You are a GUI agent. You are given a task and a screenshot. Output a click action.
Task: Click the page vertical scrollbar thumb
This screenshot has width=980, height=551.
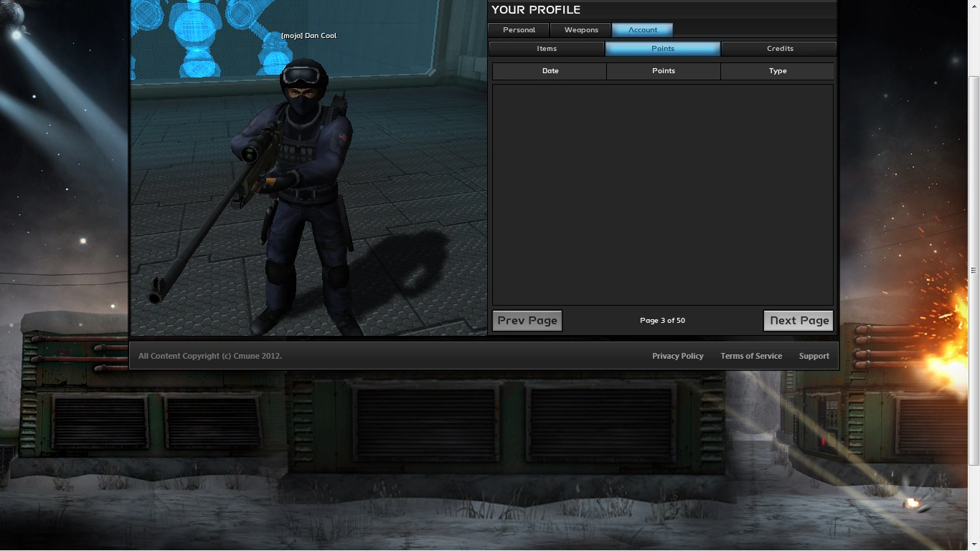tap(974, 270)
